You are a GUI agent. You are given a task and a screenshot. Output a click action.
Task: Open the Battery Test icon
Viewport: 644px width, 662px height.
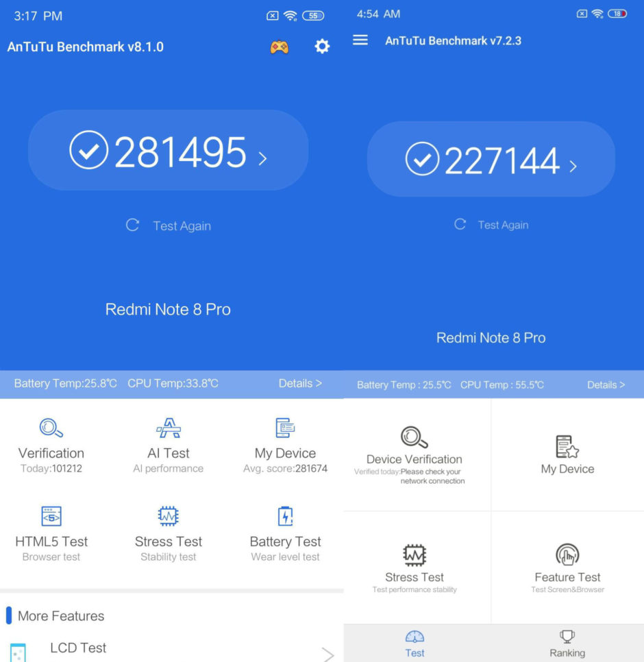285,516
